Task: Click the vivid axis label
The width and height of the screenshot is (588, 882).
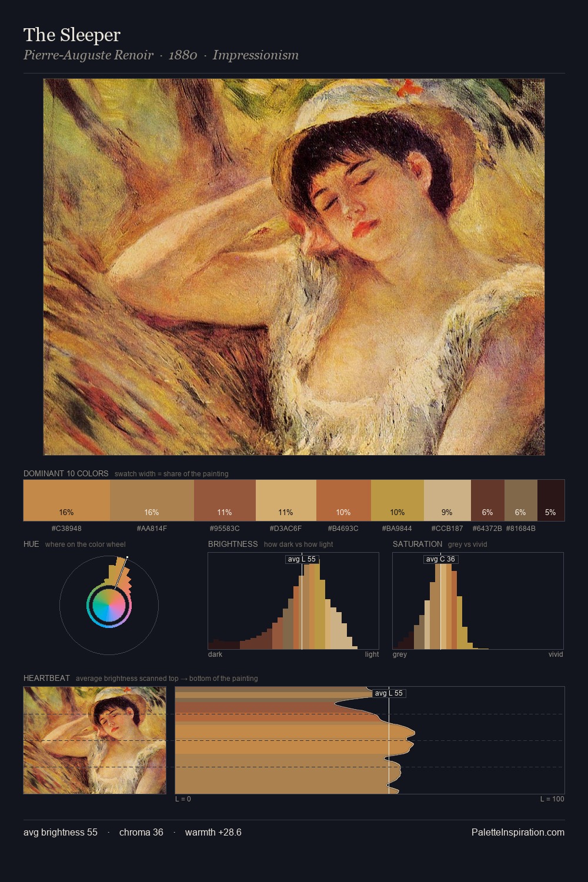Action: tap(556, 654)
